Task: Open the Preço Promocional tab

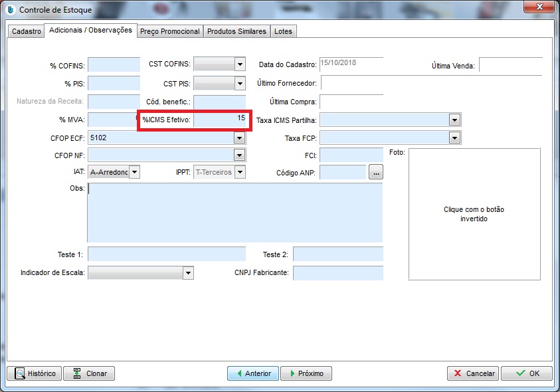Action: click(x=170, y=31)
